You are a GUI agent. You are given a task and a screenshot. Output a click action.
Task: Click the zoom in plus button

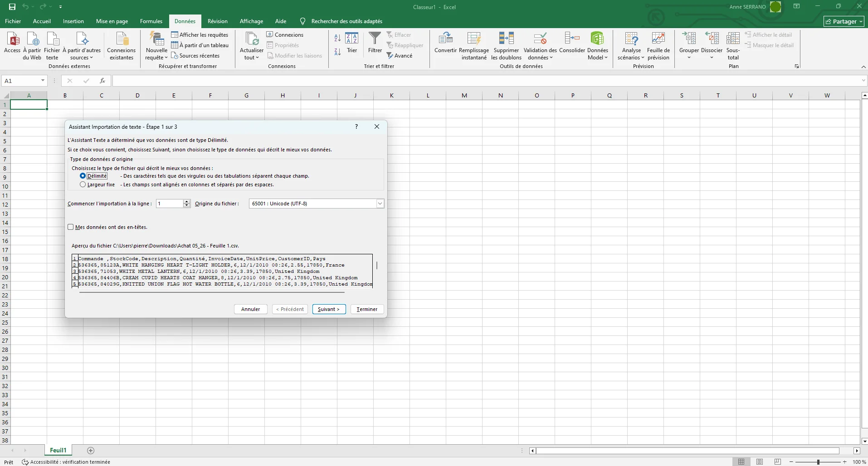tap(844, 462)
